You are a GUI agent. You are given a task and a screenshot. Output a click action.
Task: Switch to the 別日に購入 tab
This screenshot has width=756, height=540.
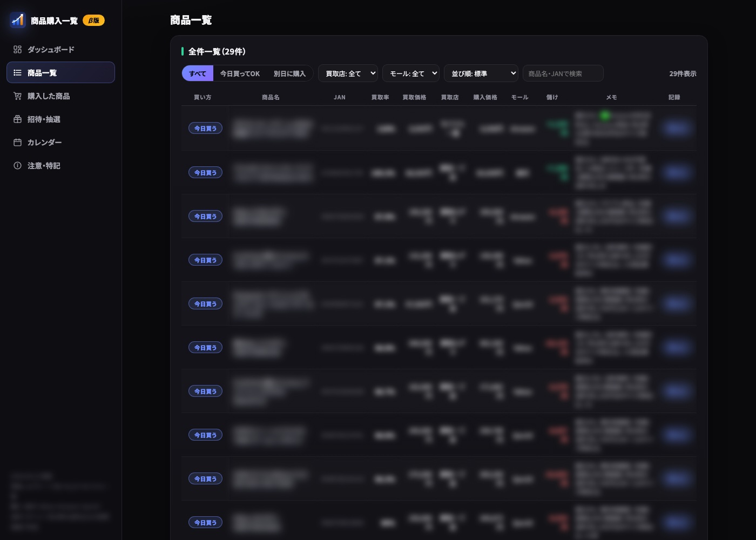[x=289, y=73]
